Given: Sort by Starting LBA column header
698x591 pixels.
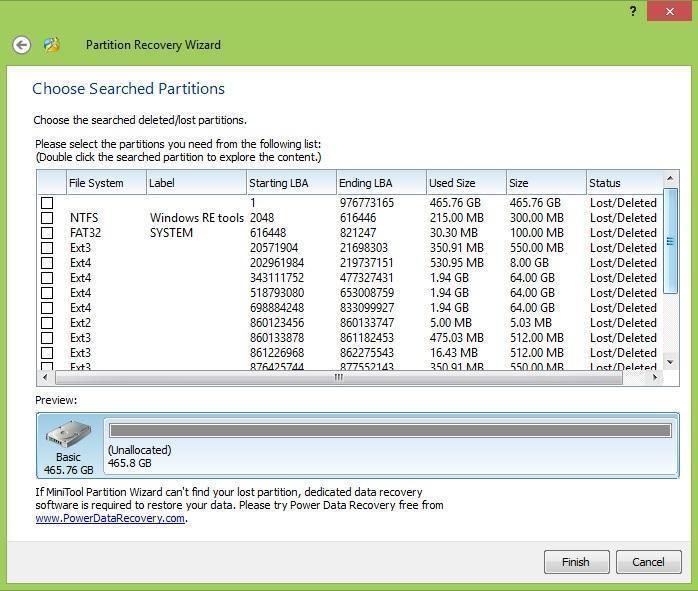Looking at the screenshot, I should (x=290, y=183).
